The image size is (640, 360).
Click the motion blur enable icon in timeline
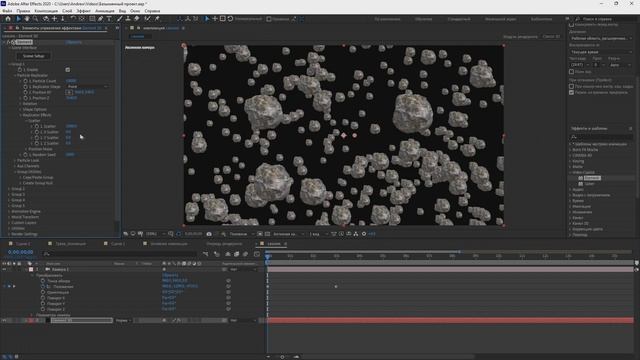coord(245,254)
